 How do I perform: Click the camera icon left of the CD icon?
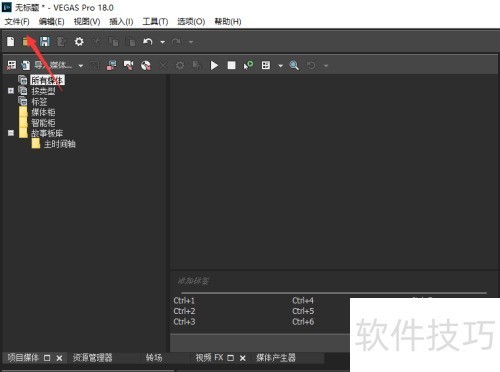coord(128,65)
